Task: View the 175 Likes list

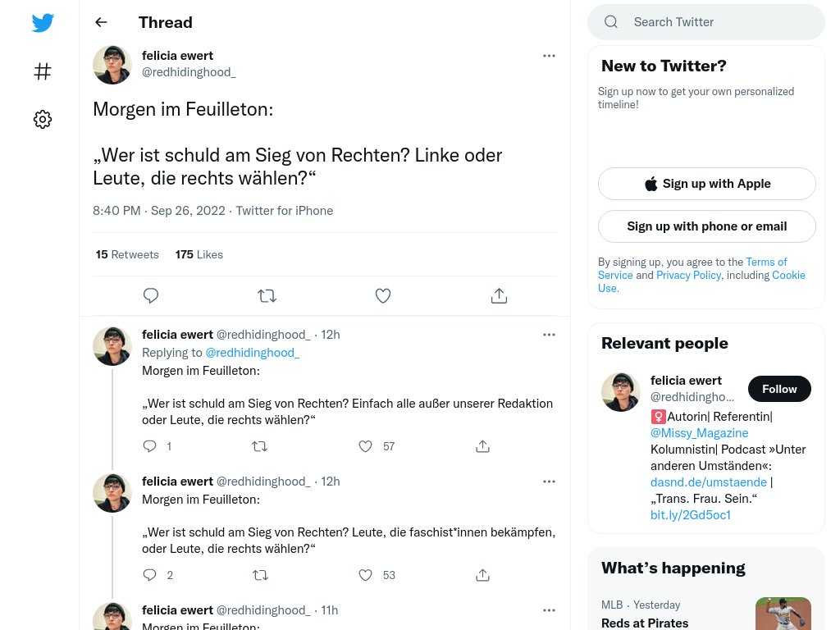Action: [199, 254]
